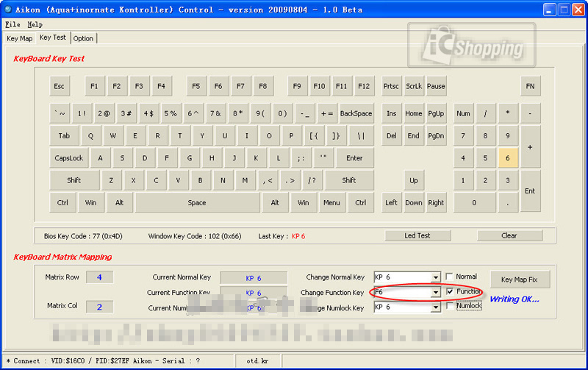588x370 pixels.
Task: Click the numpad Ent key
Action: tap(530, 191)
